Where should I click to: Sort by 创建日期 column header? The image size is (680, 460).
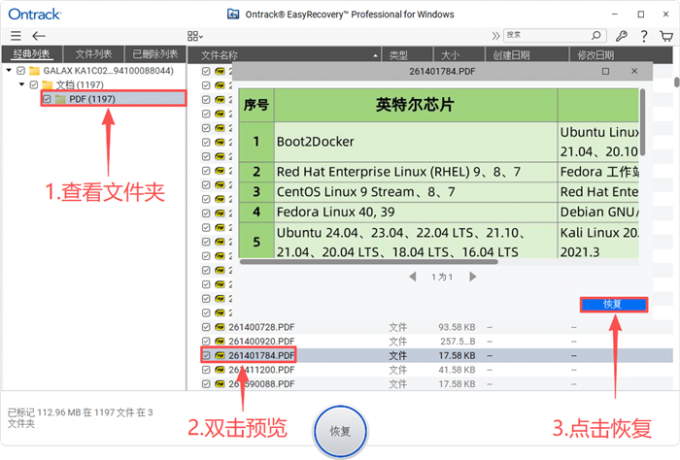tap(526, 55)
